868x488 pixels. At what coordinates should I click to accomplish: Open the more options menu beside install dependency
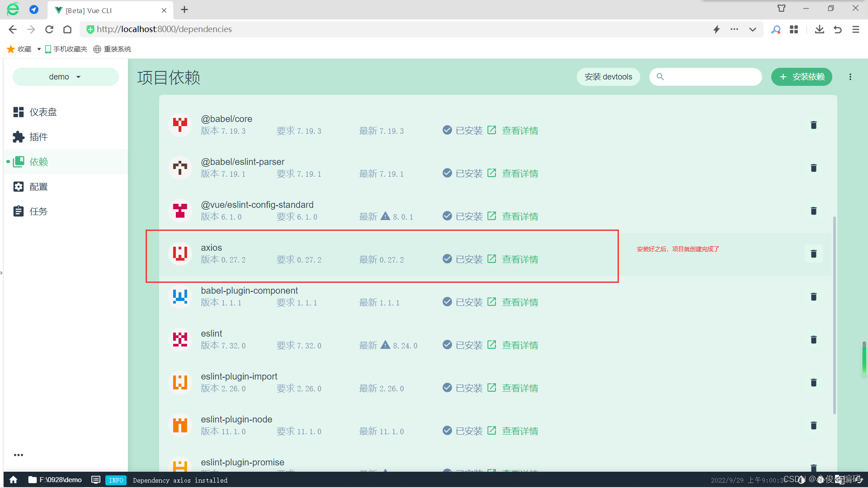click(x=850, y=77)
